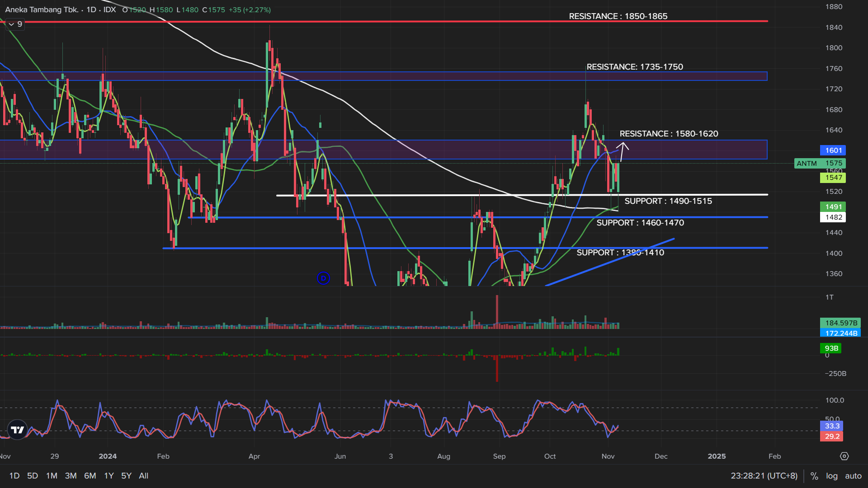The height and width of the screenshot is (488, 868).
Task: Enable logarithmic scale with the log button
Action: [832, 476]
